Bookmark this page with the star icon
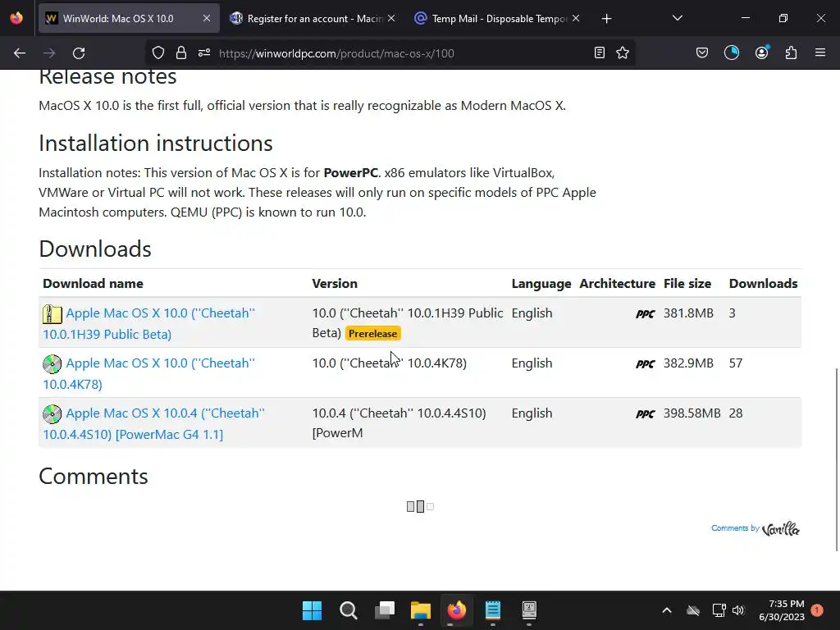The image size is (840, 630). click(623, 52)
